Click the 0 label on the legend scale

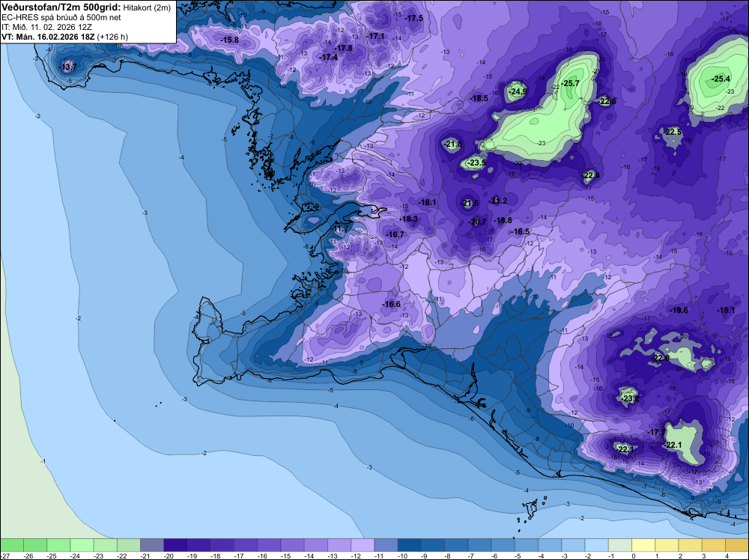[x=634, y=556]
